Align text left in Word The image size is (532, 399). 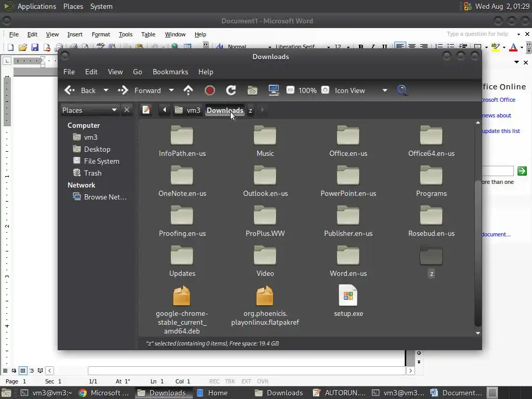(x=400, y=46)
